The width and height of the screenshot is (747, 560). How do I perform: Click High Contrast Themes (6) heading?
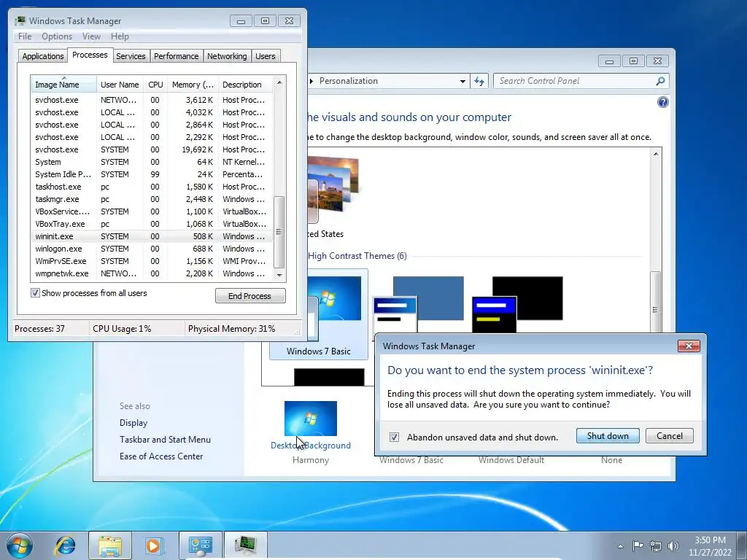357,256
